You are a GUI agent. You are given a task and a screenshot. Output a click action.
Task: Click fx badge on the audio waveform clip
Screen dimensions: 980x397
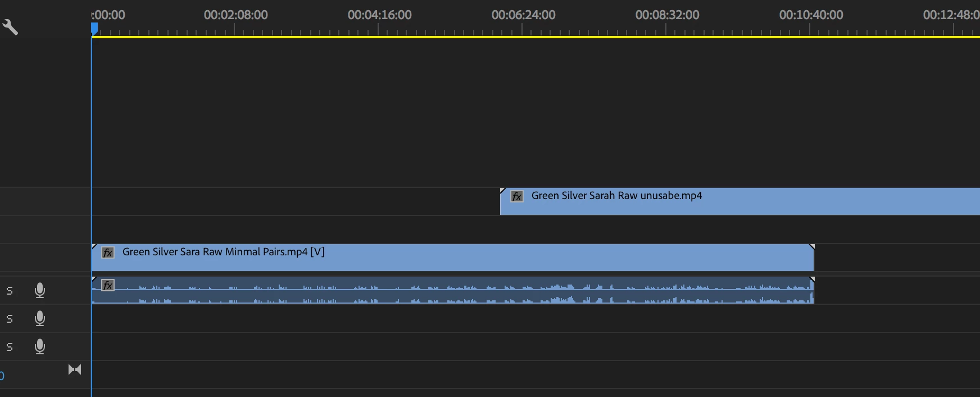(108, 285)
